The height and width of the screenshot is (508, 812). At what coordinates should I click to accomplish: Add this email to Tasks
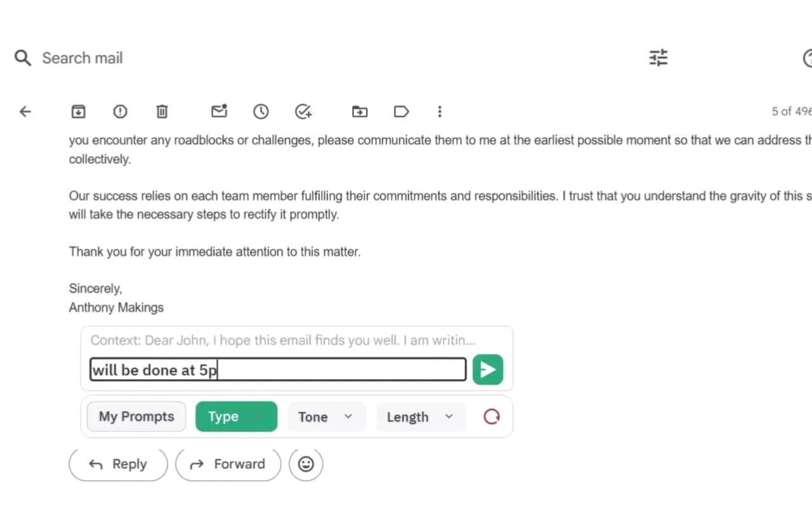(x=304, y=112)
